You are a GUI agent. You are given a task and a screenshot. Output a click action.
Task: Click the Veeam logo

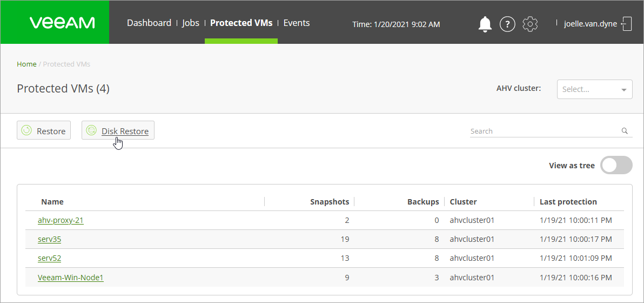click(62, 23)
